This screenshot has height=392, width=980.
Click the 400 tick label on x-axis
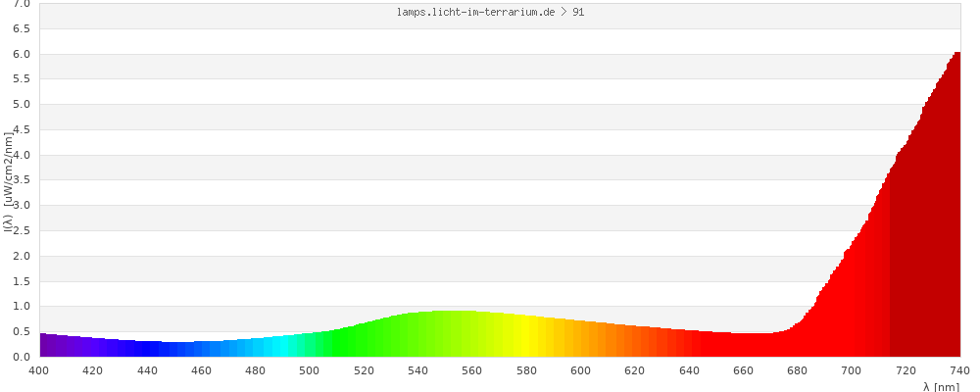[39, 370]
